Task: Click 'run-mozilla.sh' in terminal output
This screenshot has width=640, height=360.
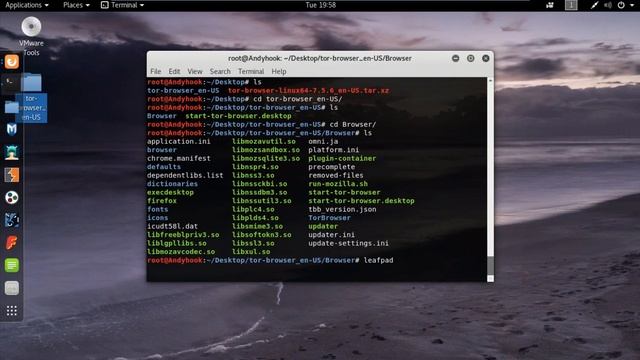Action: click(338, 184)
